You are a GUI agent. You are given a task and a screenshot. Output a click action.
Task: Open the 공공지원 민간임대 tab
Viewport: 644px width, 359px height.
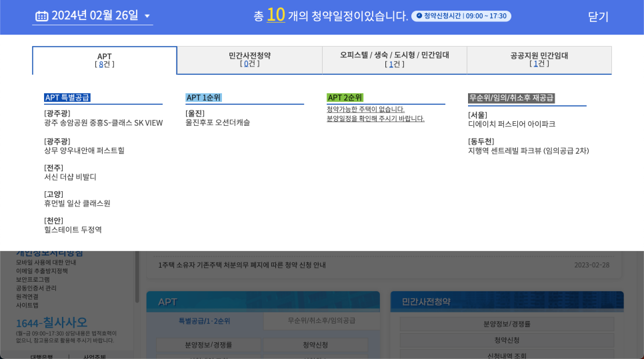(539, 60)
